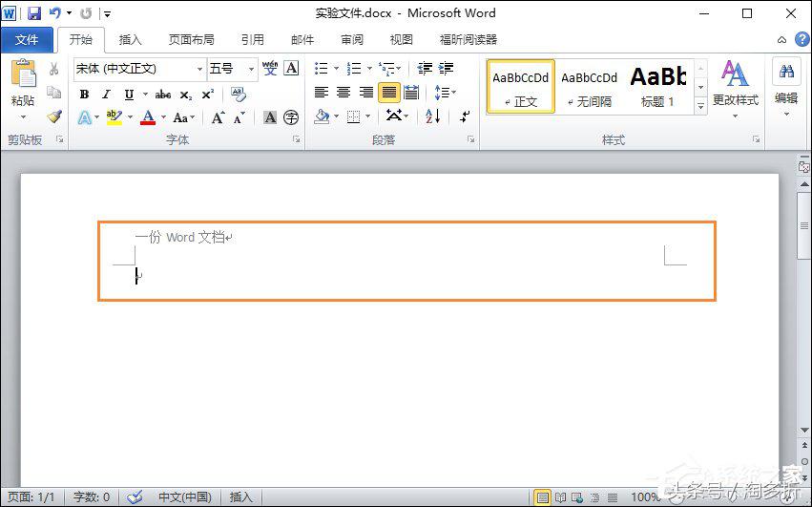
Task: Open the change case (Aa) dropdown
Action: (x=183, y=117)
